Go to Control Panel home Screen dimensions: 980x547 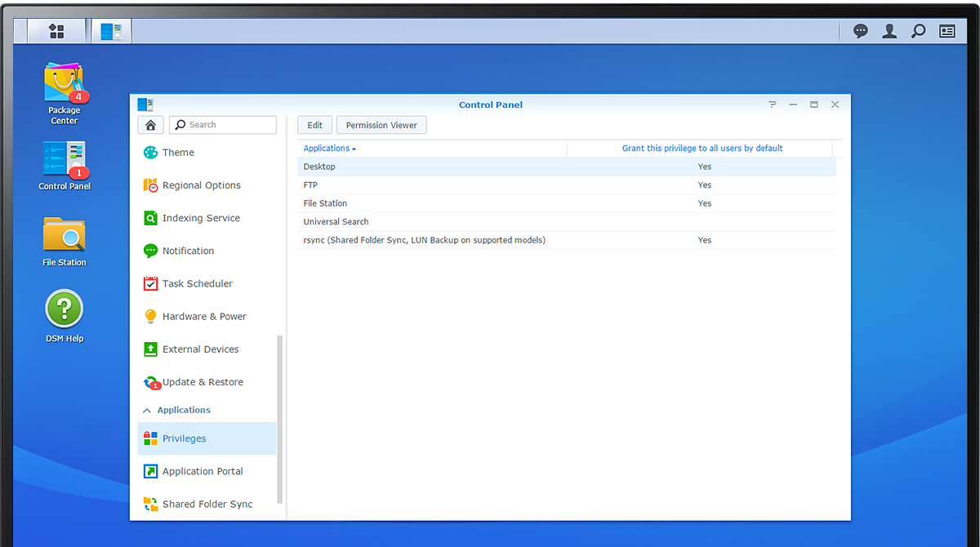[x=149, y=125]
